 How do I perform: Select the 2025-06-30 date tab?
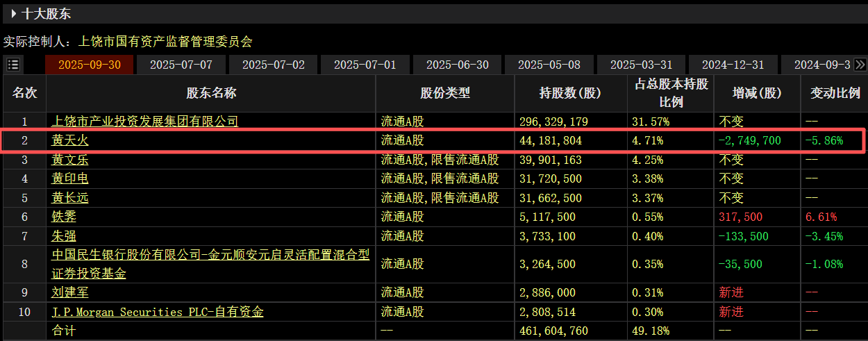pyautogui.click(x=457, y=65)
